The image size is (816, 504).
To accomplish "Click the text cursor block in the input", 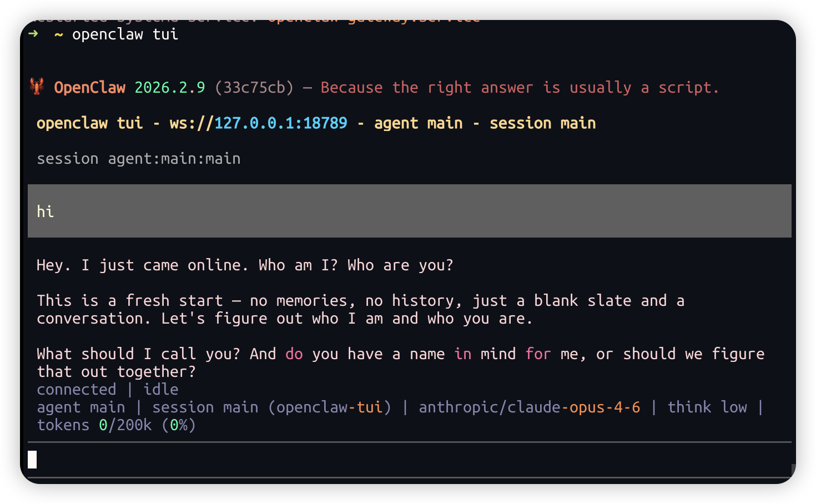I will click(x=32, y=460).
